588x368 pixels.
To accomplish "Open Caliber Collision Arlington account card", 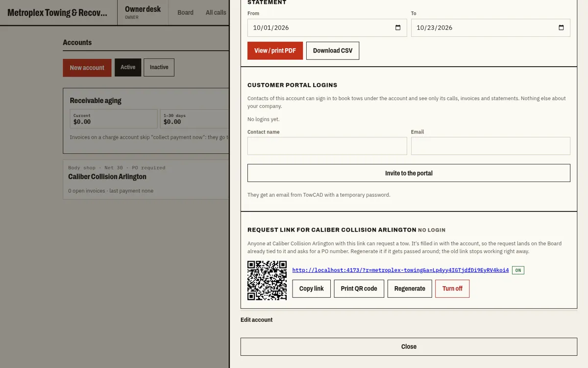I will (x=146, y=179).
